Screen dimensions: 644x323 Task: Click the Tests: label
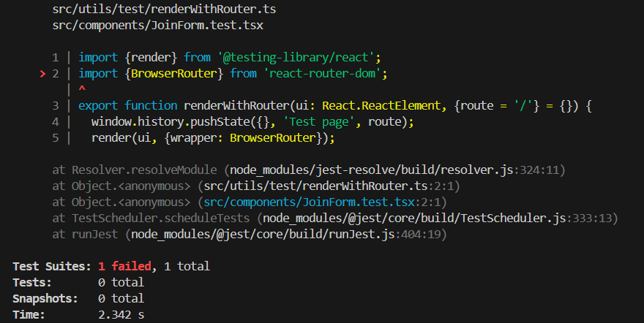(32, 282)
